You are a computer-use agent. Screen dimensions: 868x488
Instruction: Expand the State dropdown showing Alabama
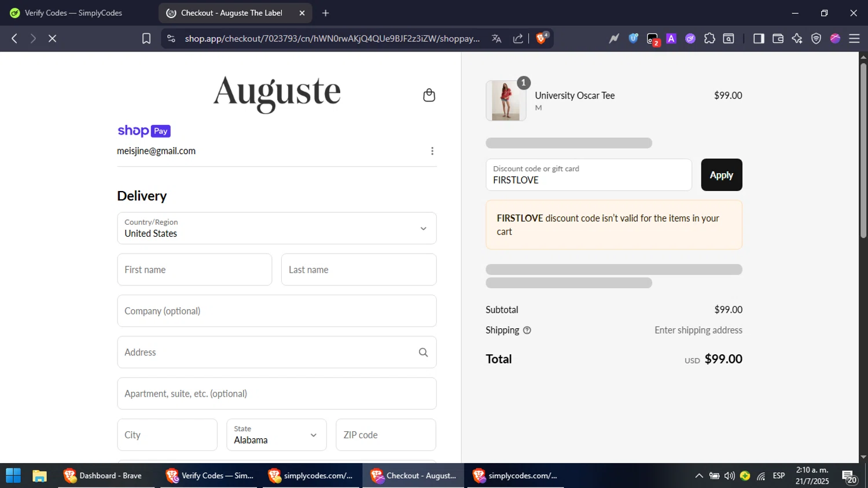277,435
